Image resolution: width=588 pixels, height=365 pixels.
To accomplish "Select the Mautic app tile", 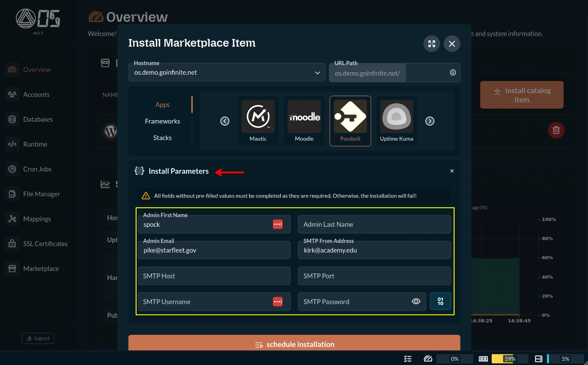I will pyautogui.click(x=258, y=121).
